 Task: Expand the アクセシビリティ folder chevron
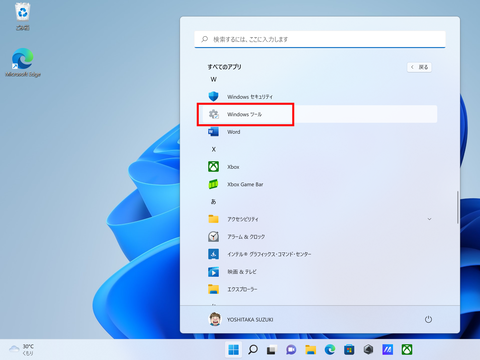[x=429, y=219]
